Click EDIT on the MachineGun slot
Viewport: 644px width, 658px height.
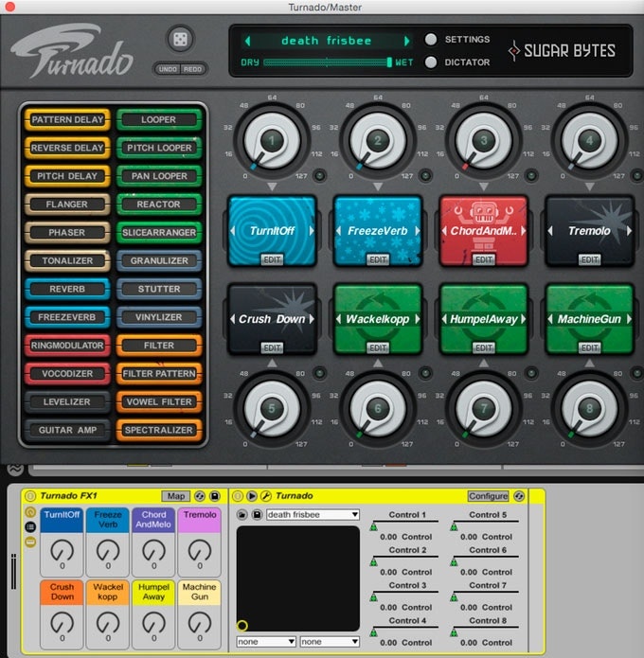click(x=589, y=348)
